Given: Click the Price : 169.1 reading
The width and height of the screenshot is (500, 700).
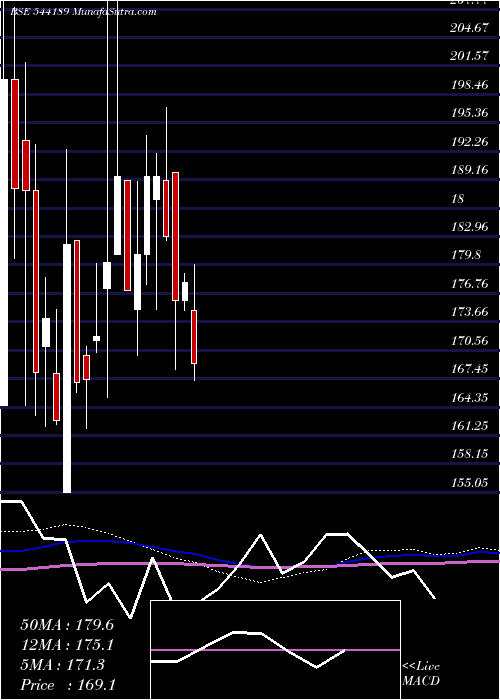Looking at the screenshot, I should 68,685.
